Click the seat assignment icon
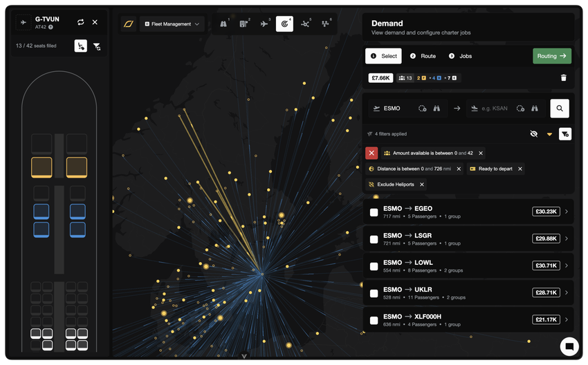 point(80,46)
